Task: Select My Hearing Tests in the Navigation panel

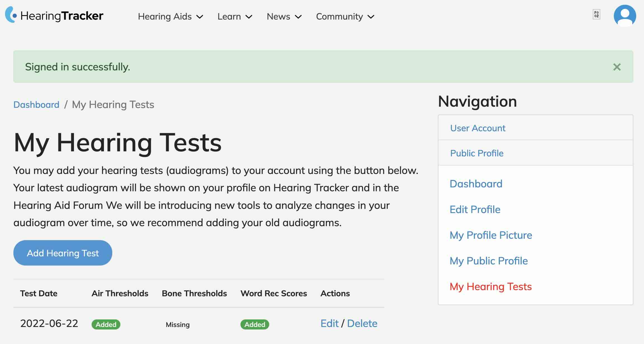Action: coord(491,286)
